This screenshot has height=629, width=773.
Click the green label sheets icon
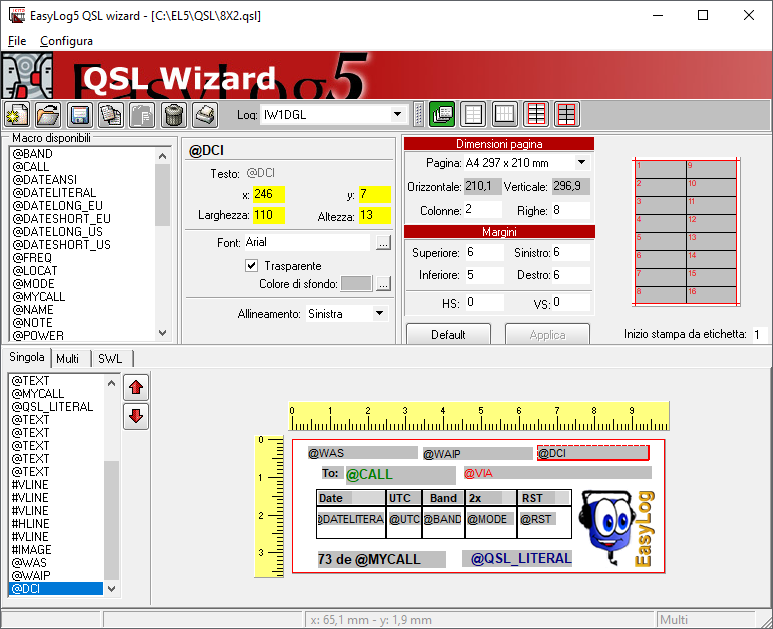point(442,114)
